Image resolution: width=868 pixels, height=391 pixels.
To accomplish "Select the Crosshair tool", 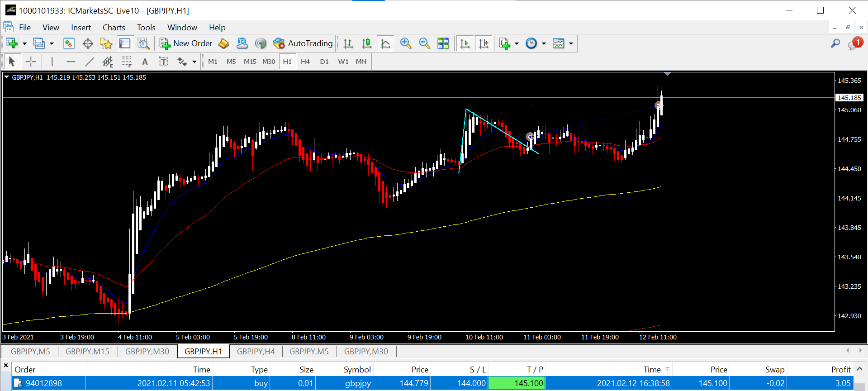I will (31, 62).
